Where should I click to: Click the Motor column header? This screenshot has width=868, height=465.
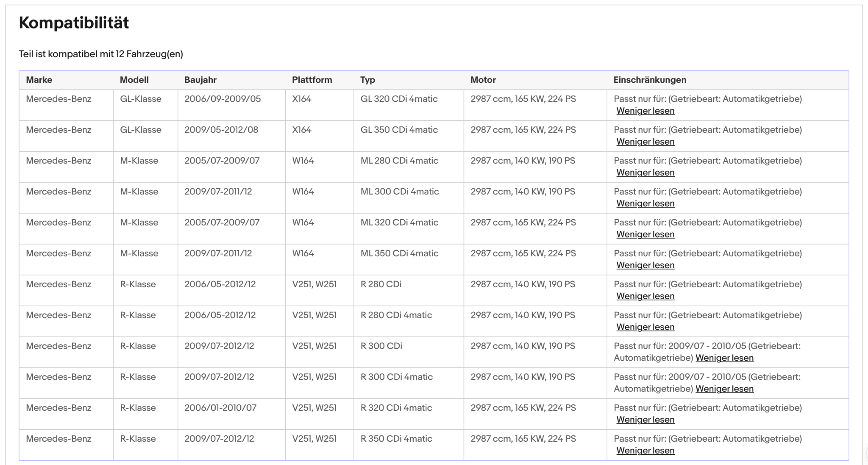tap(483, 80)
